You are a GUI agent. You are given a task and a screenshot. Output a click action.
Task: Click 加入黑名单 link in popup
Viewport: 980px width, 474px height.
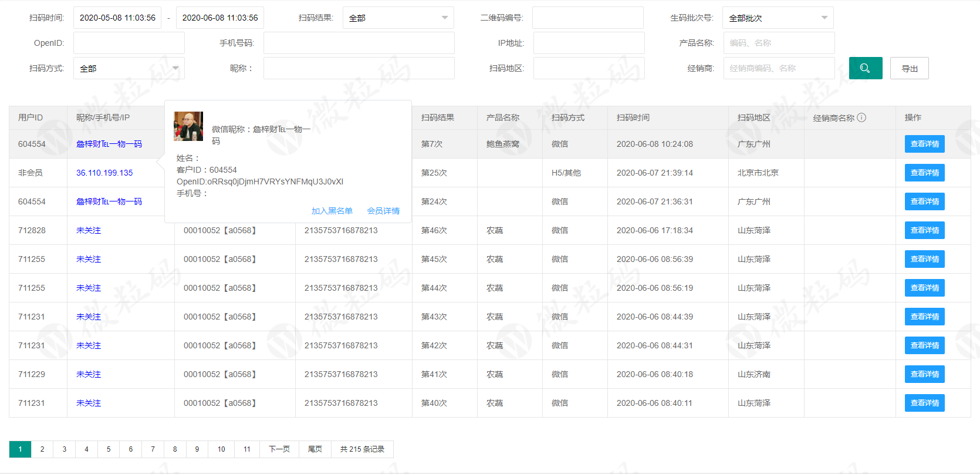(x=332, y=211)
